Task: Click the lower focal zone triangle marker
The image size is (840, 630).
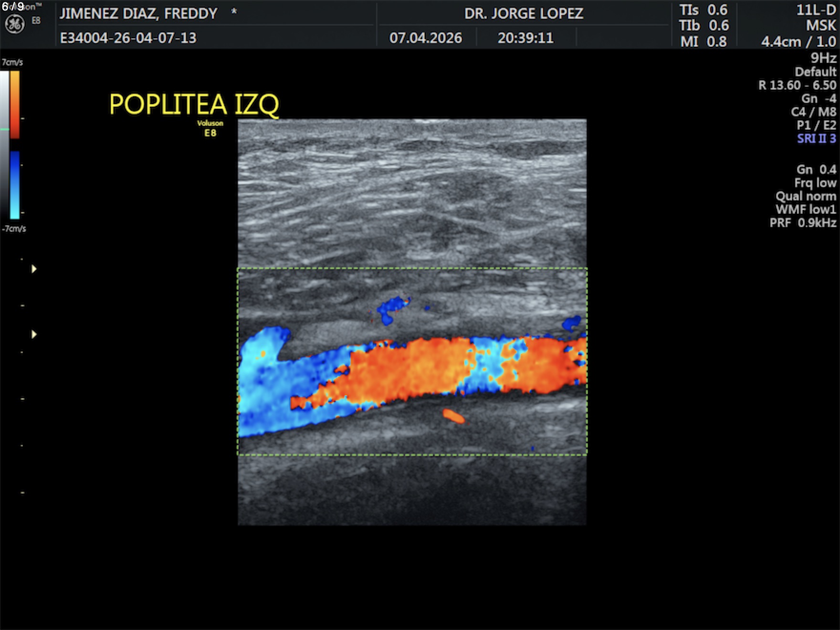Action: click(34, 334)
